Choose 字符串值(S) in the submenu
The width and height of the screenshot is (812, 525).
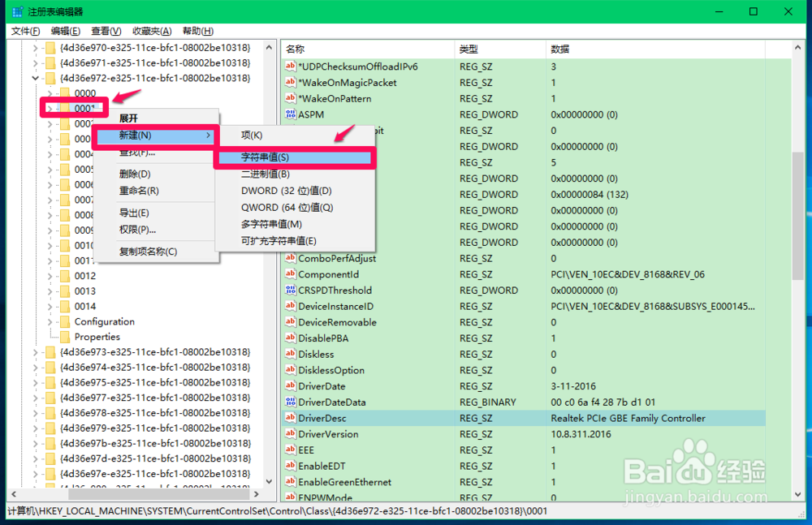[295, 157]
